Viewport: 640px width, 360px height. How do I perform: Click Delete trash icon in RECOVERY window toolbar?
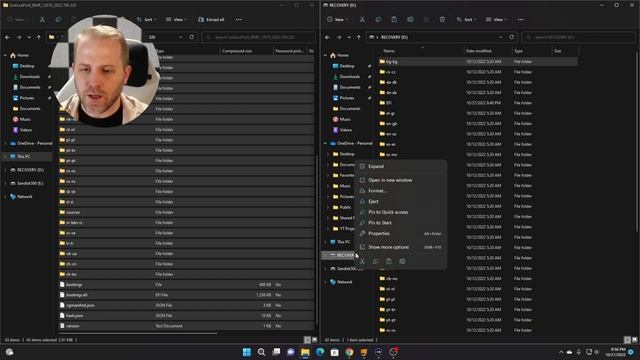click(442, 20)
